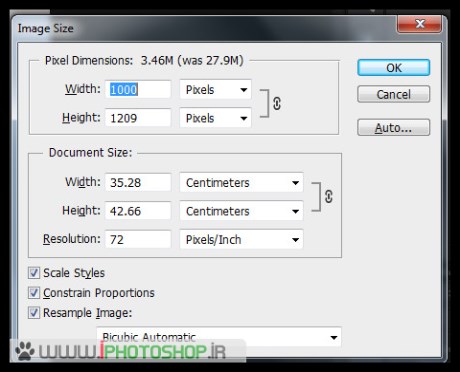This screenshot has width=460, height=372.
Task: Click the pixel dimensions chain link icon
Action: (x=277, y=103)
